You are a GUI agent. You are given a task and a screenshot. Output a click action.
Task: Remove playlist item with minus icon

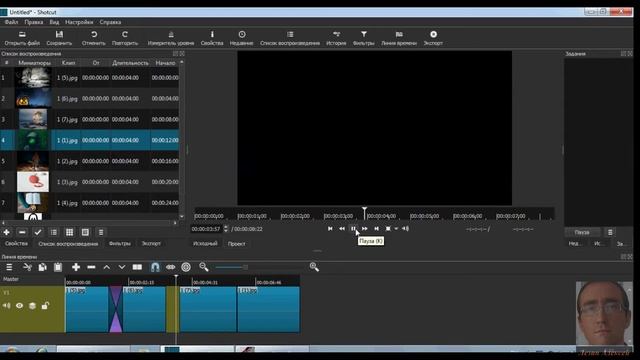click(x=22, y=232)
